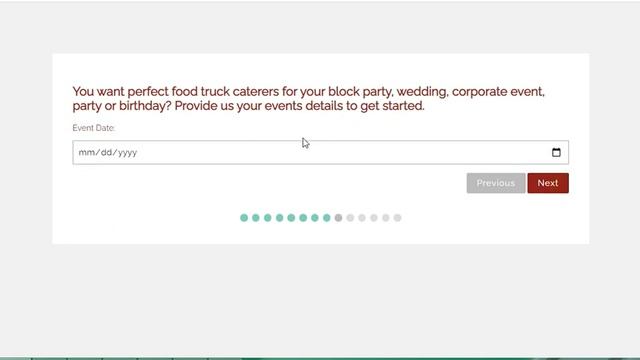Click the first light gray dot after current step

(350, 218)
